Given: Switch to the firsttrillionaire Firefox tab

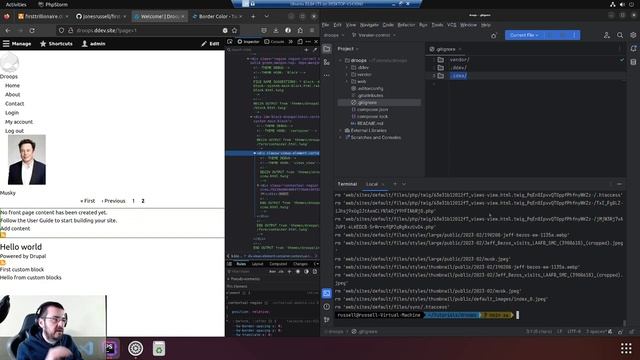Looking at the screenshot, I should 43,16.
